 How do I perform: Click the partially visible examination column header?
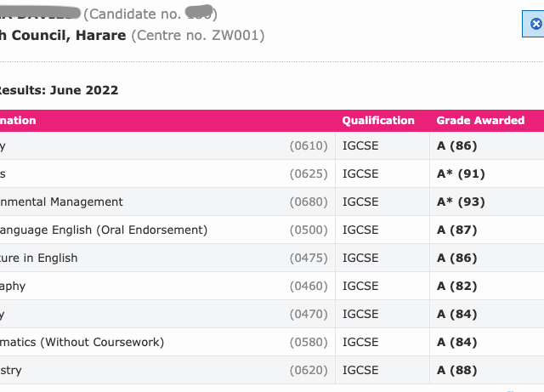pyautogui.click(x=19, y=121)
